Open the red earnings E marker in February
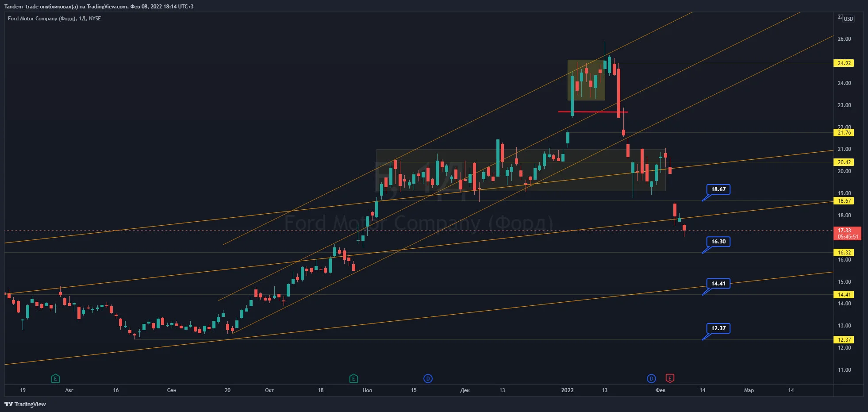This screenshot has width=868, height=412. pyautogui.click(x=670, y=378)
